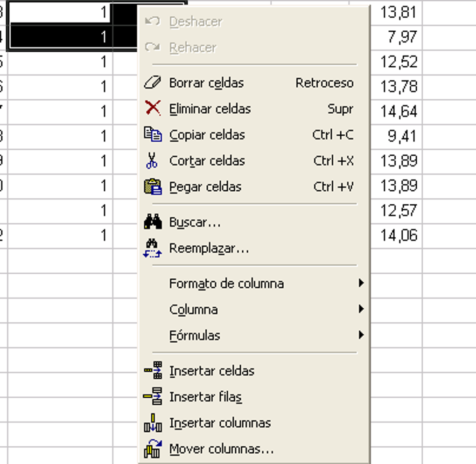Click the Insertar columnas icon
The width and height of the screenshot is (476, 464).
pos(153,423)
